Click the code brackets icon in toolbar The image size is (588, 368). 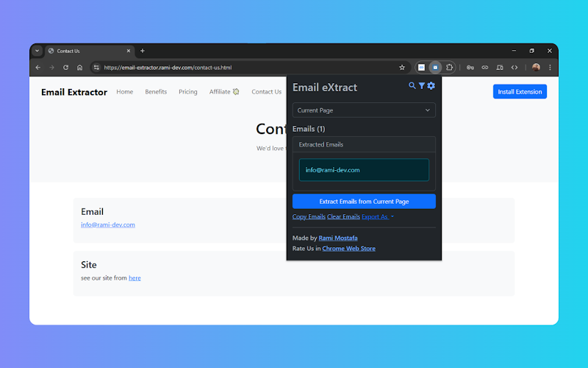click(514, 68)
